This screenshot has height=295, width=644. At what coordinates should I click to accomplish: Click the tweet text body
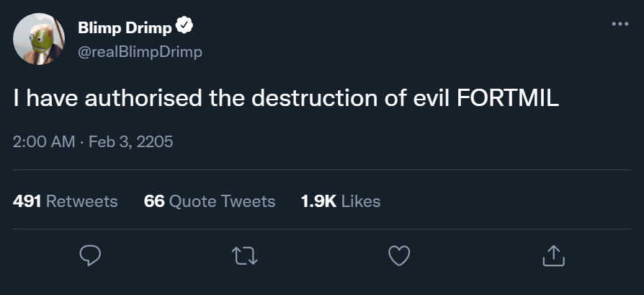286,99
